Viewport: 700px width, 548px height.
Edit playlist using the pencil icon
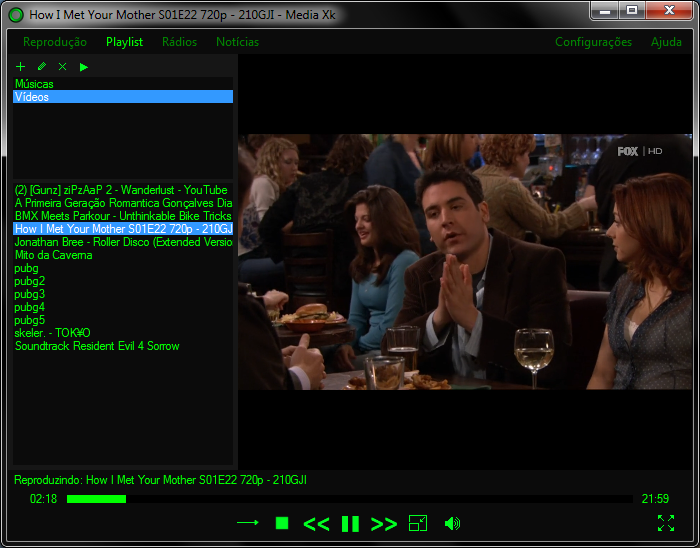click(42, 66)
